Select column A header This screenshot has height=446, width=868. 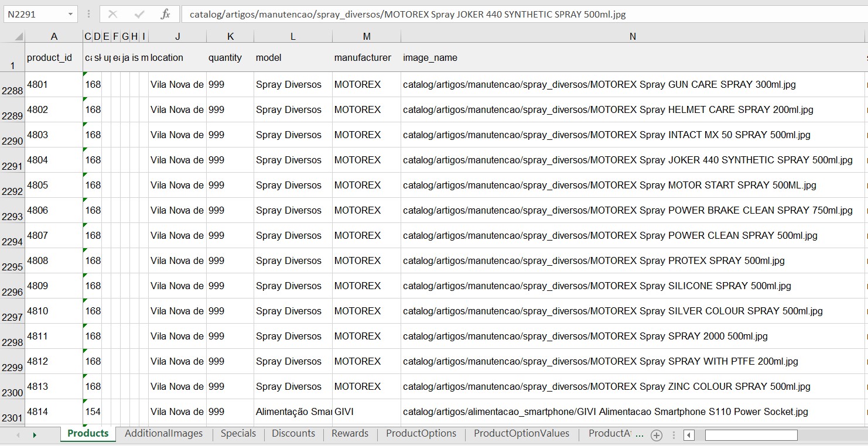point(54,36)
